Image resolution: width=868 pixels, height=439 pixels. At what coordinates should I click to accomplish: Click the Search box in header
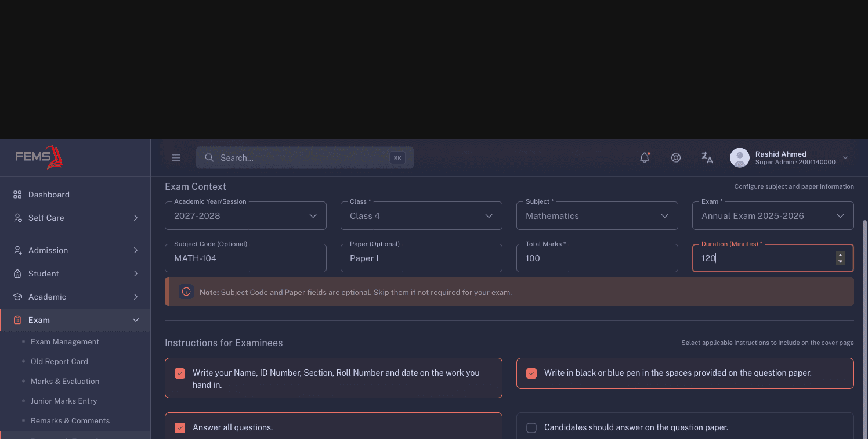coord(305,157)
